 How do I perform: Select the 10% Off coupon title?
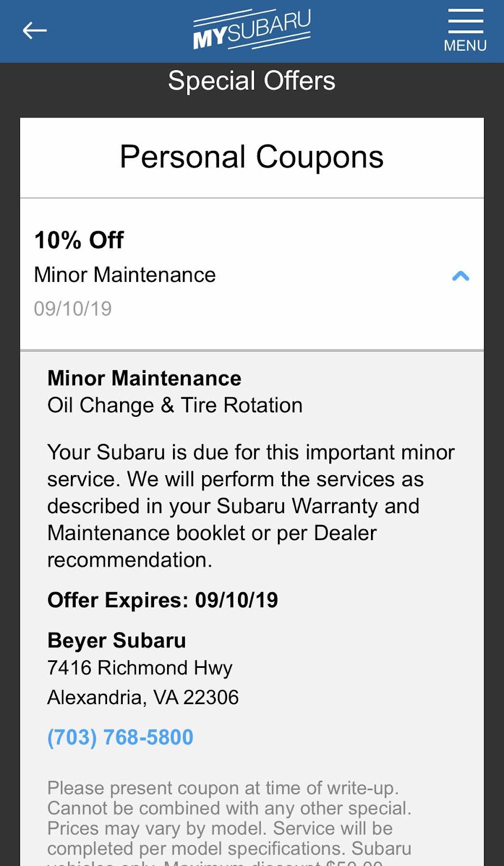79,240
